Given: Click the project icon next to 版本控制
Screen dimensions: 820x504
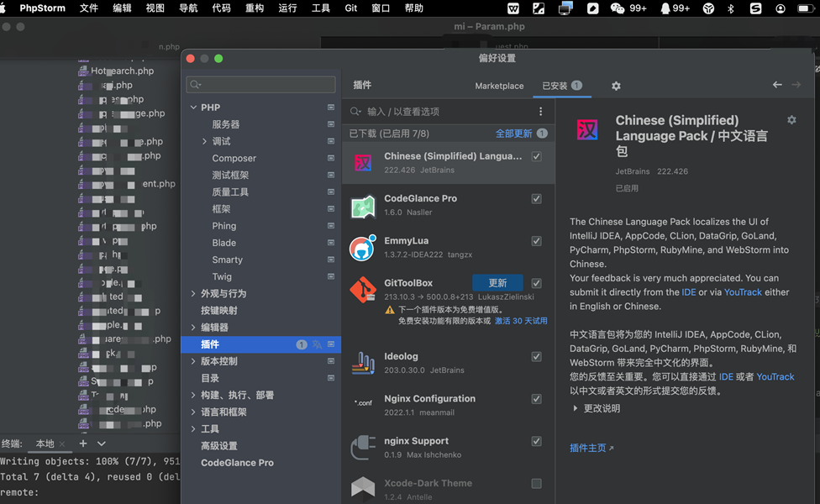Looking at the screenshot, I should coord(331,360).
